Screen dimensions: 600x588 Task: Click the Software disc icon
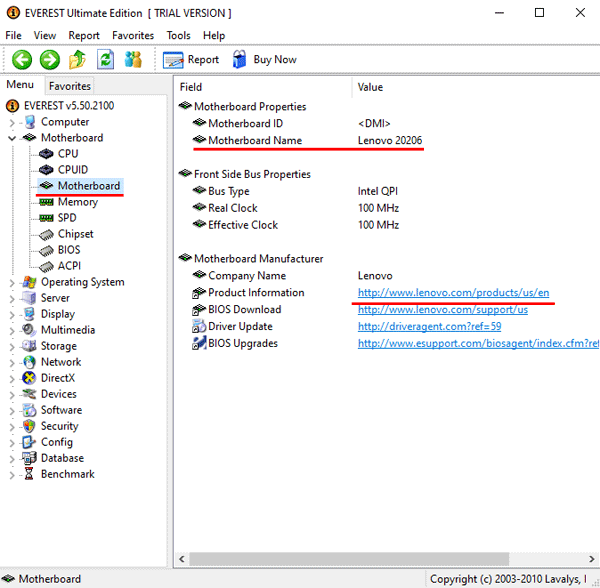click(29, 410)
